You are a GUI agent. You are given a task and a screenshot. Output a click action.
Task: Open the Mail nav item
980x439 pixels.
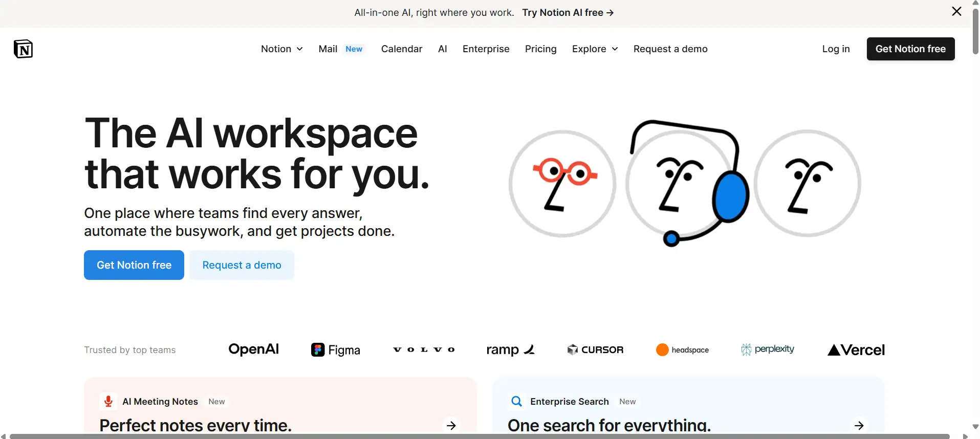[328, 49]
